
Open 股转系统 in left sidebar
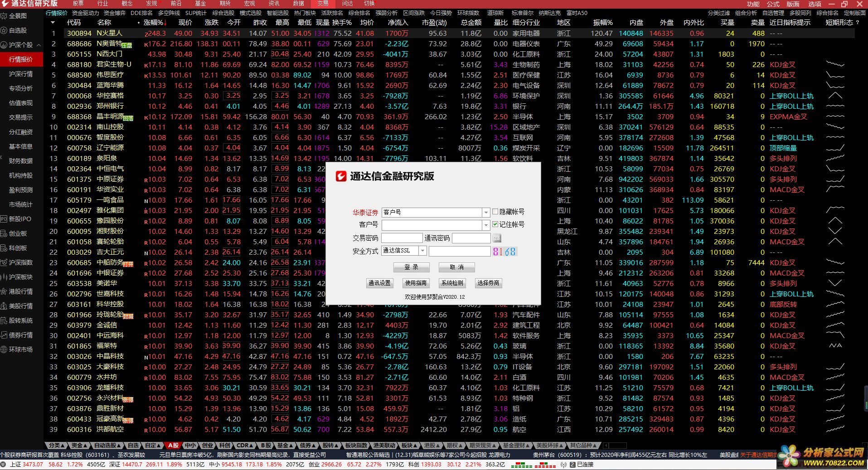pyautogui.click(x=20, y=320)
